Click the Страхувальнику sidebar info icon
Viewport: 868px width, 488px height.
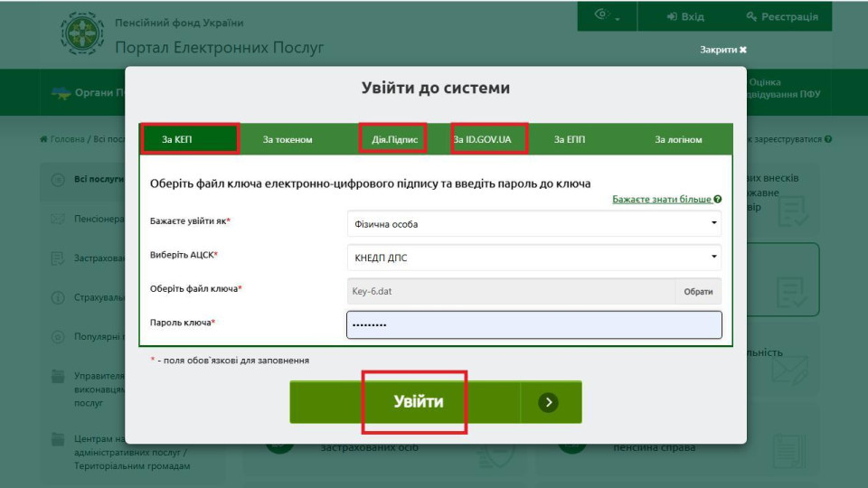click(x=58, y=297)
